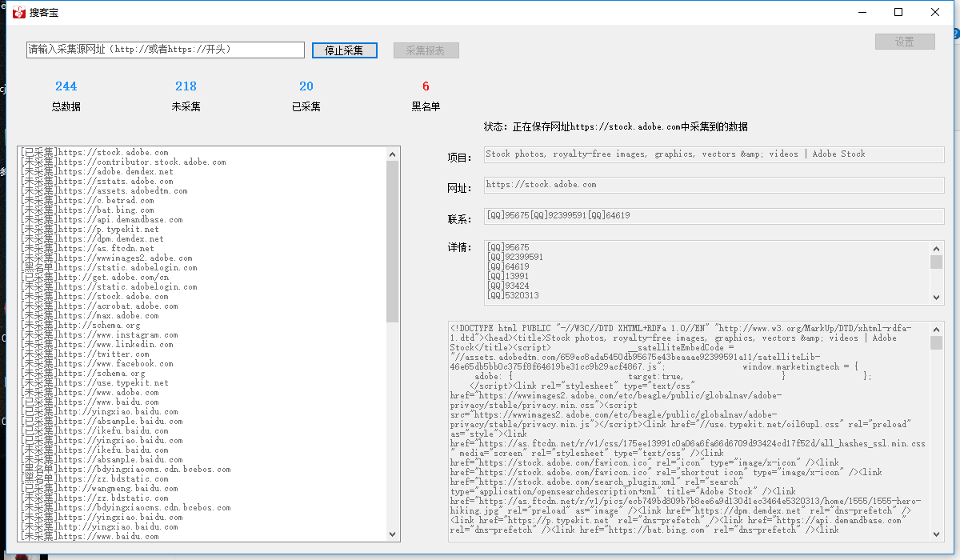Click URL list scrollbar up arrow
Screen dimensions: 960x560
tap(393, 154)
